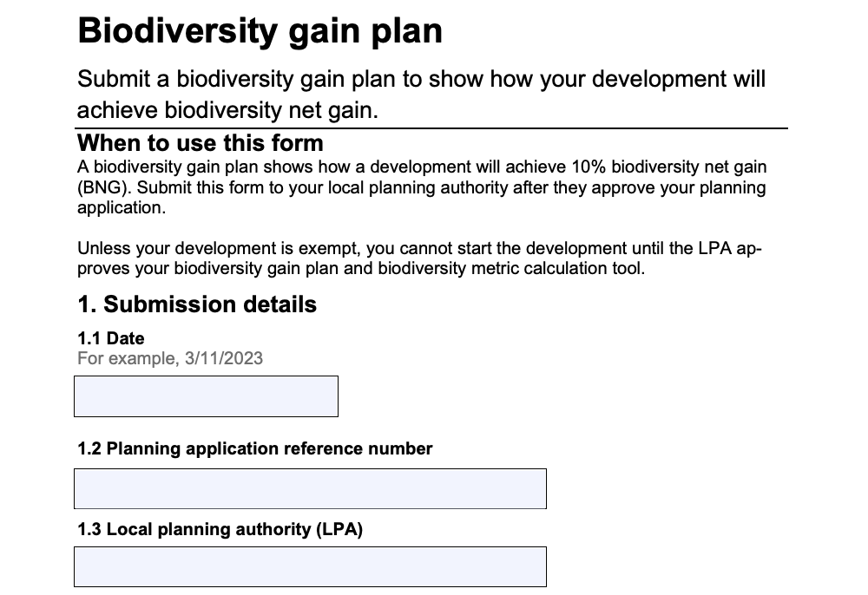868x595 pixels.
Task: Place cursor in the empty Date box
Action: coord(206,396)
